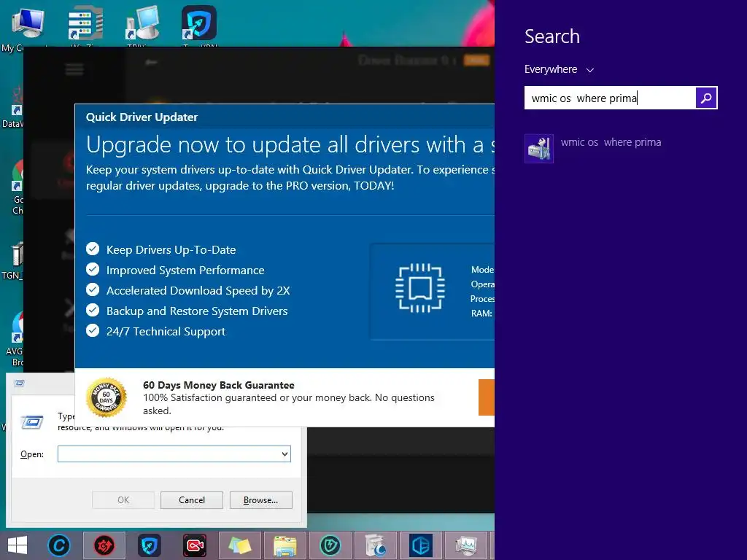Open the red screen recorder taskbar icon
747x560 pixels.
(x=194, y=545)
